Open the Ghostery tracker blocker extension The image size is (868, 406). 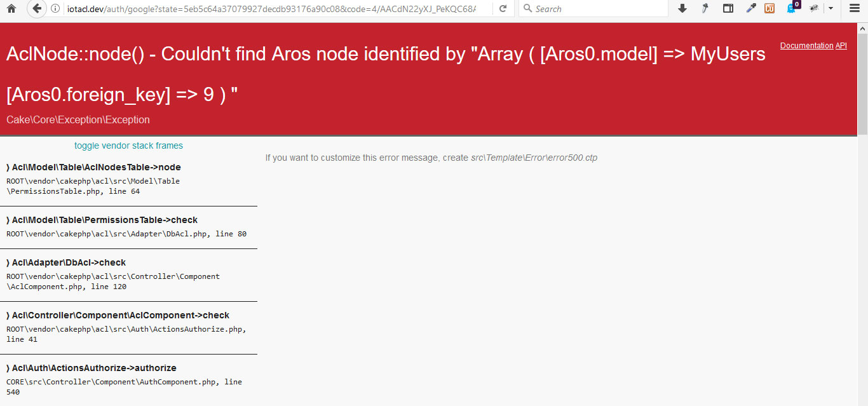click(791, 8)
